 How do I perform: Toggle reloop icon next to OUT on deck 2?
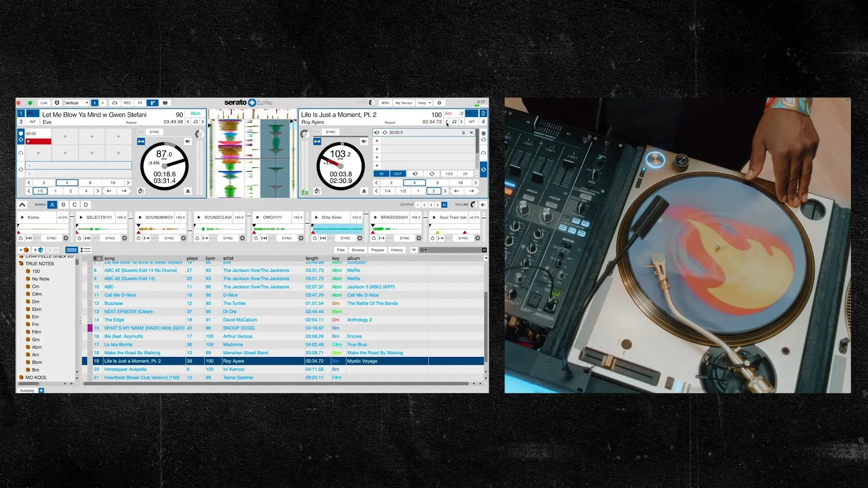pos(415,174)
